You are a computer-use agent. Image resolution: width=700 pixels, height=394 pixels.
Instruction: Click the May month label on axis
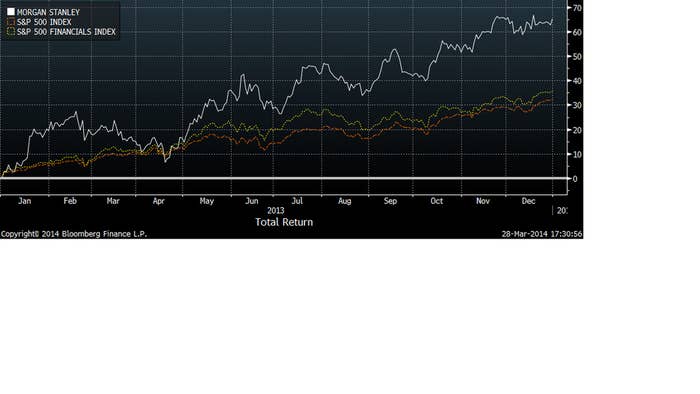coord(207,201)
